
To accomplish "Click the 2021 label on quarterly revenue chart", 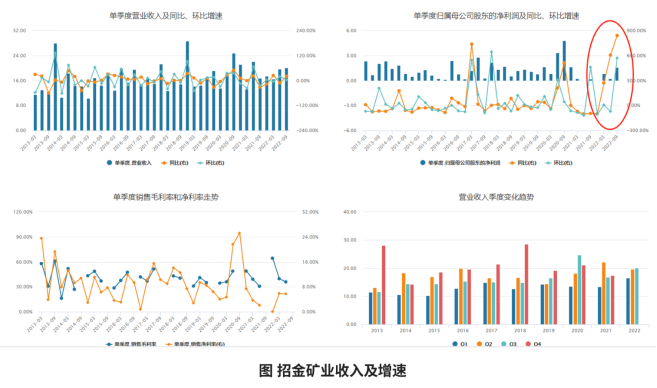I will (606, 331).
